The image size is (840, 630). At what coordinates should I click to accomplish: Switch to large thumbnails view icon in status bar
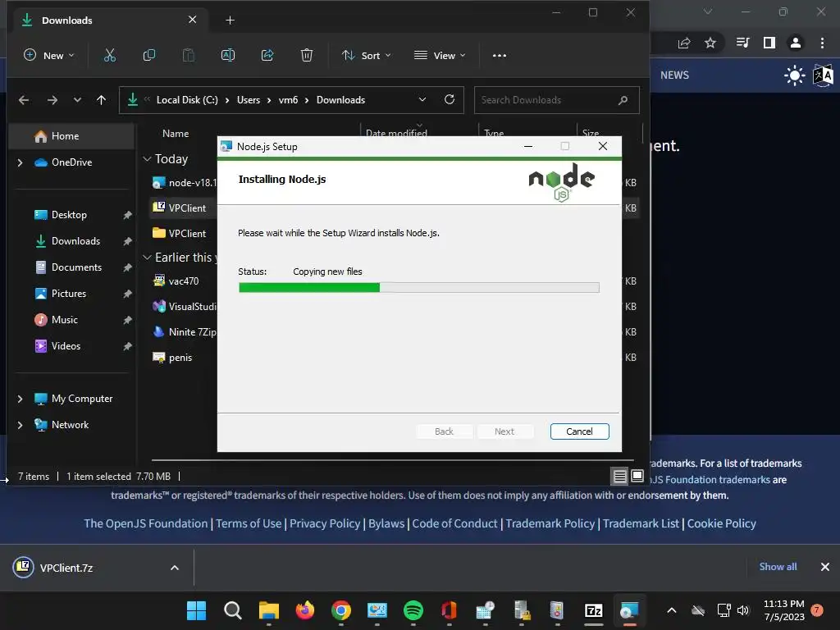click(x=637, y=476)
